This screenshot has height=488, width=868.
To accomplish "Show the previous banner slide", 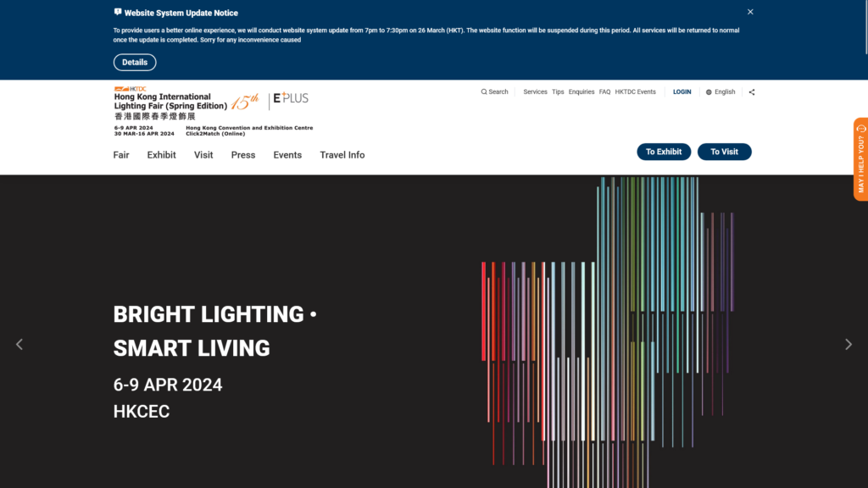I will (x=19, y=344).
